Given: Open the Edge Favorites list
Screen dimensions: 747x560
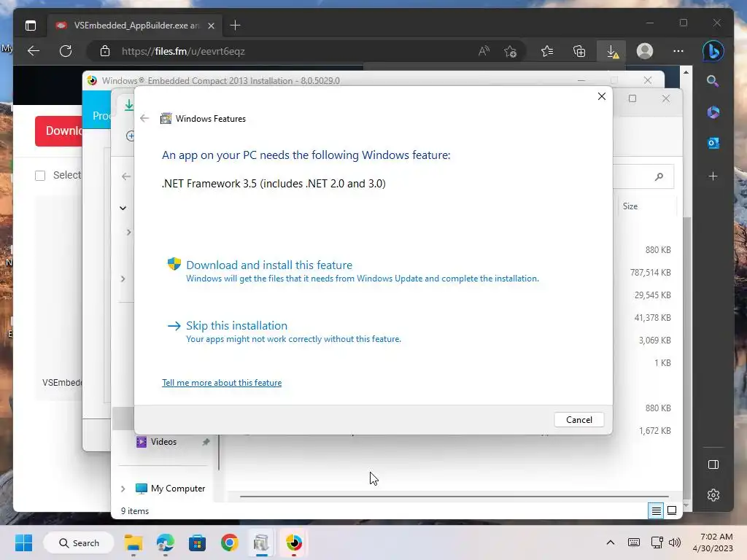Looking at the screenshot, I should pyautogui.click(x=547, y=51).
